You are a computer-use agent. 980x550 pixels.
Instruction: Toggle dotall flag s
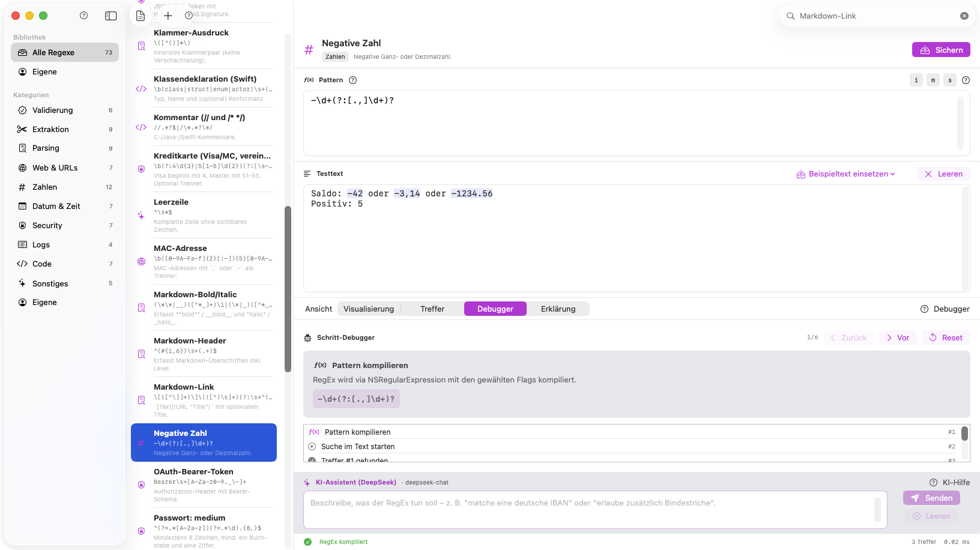950,80
